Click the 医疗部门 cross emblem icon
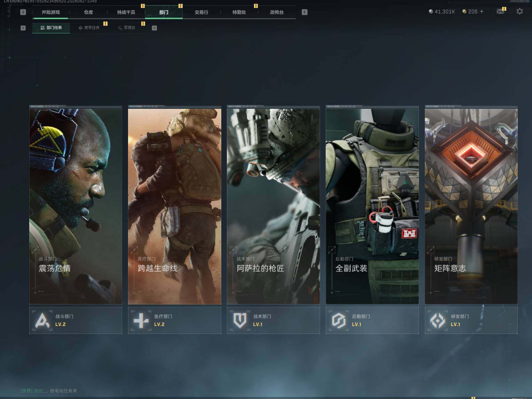Image resolution: width=532 pixels, height=399 pixels. coord(141,320)
